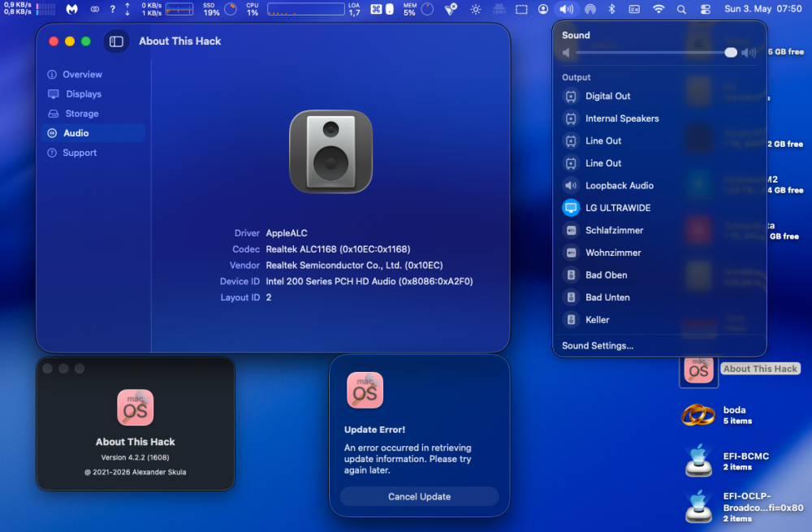Select the EFI-OCLP-Broadco volume on the desktop
This screenshot has height=532, width=812.
coord(698,507)
